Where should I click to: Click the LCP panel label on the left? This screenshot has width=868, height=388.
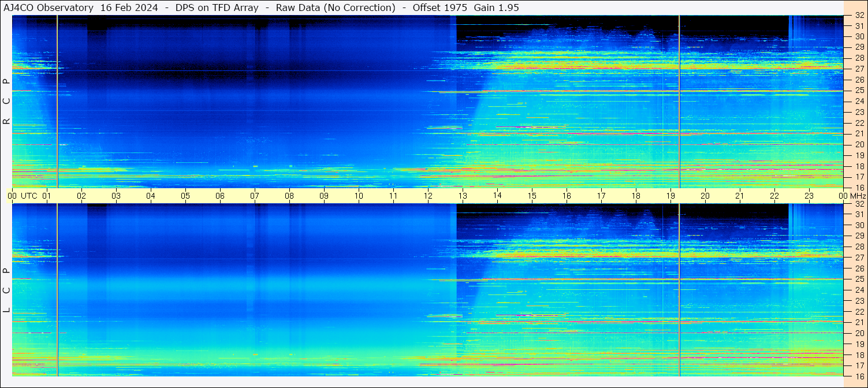click(6, 290)
